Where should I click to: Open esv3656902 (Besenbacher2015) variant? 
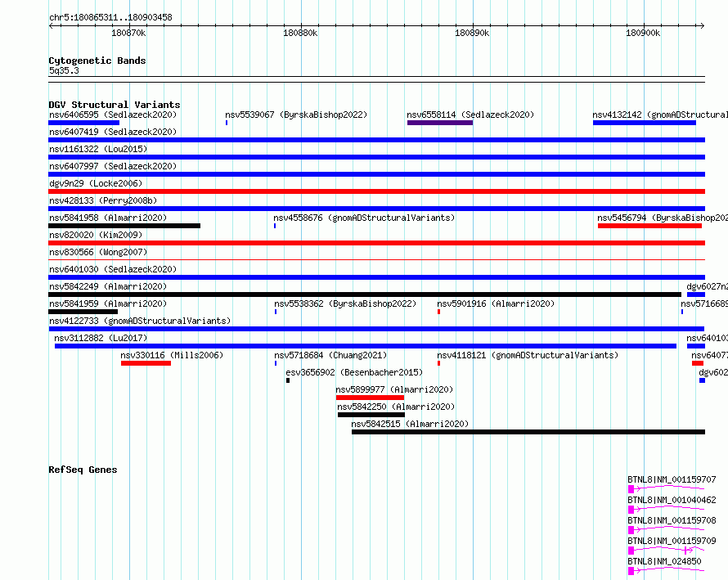pos(354,372)
